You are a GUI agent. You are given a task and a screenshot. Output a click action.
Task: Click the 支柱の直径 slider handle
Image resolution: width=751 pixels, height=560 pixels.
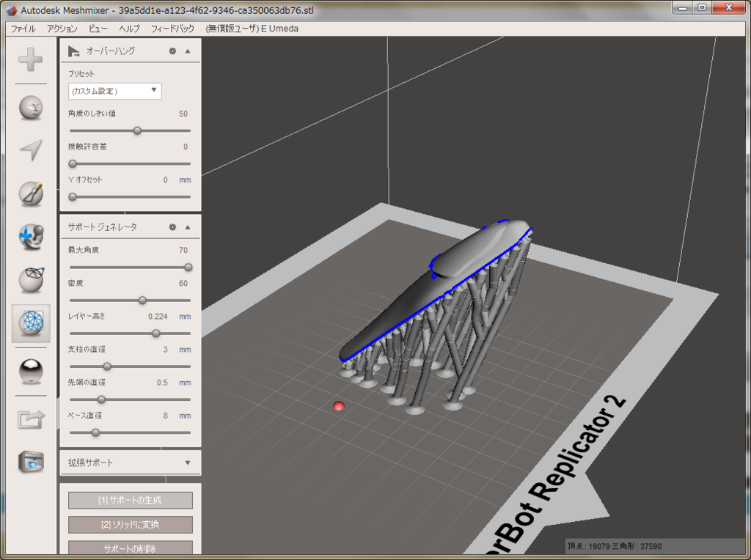click(x=107, y=366)
